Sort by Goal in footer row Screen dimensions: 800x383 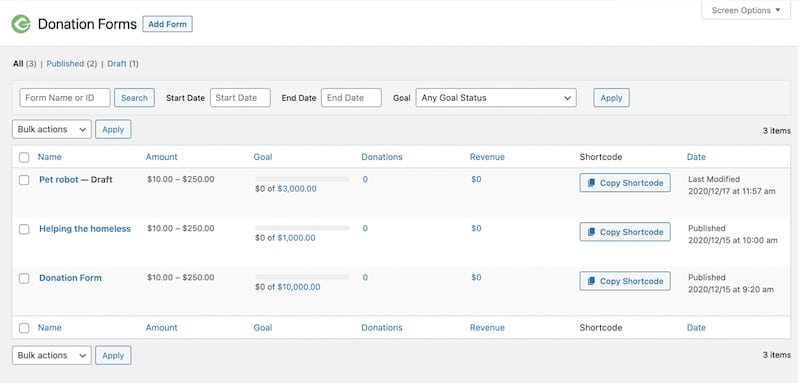(263, 327)
